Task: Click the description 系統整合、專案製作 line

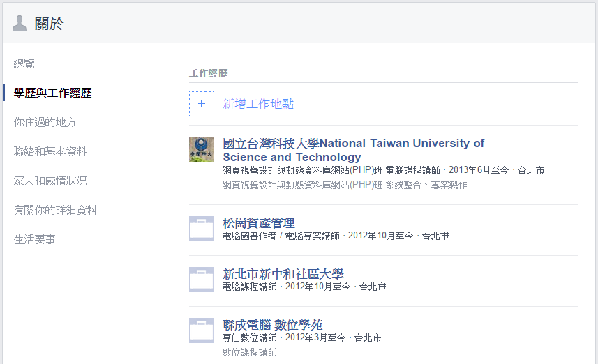Action: (345, 185)
